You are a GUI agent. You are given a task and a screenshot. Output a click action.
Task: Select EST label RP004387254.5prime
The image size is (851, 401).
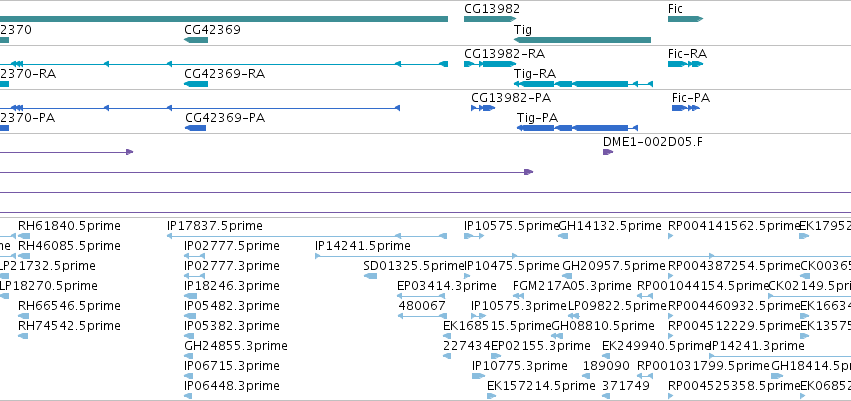coord(735,266)
